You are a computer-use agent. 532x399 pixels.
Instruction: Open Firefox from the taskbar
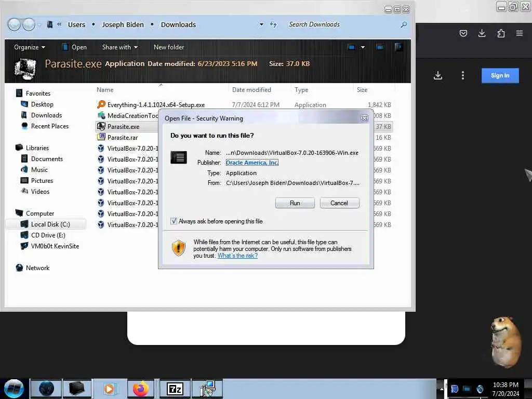click(x=140, y=389)
